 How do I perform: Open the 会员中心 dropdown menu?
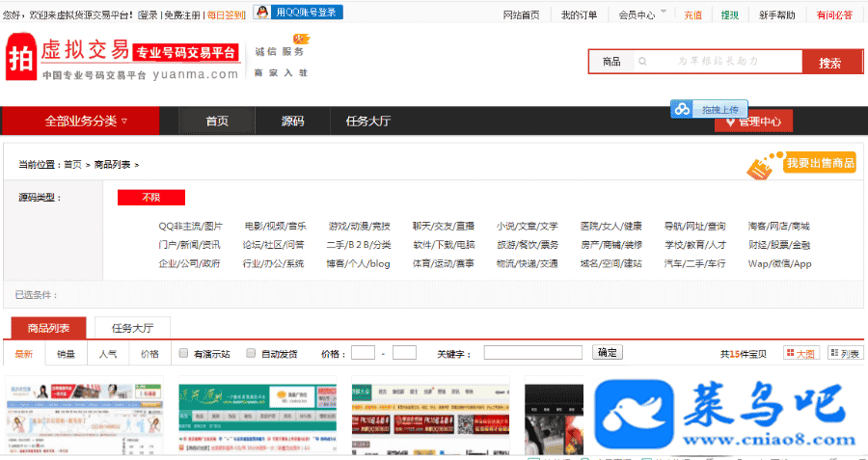642,14
